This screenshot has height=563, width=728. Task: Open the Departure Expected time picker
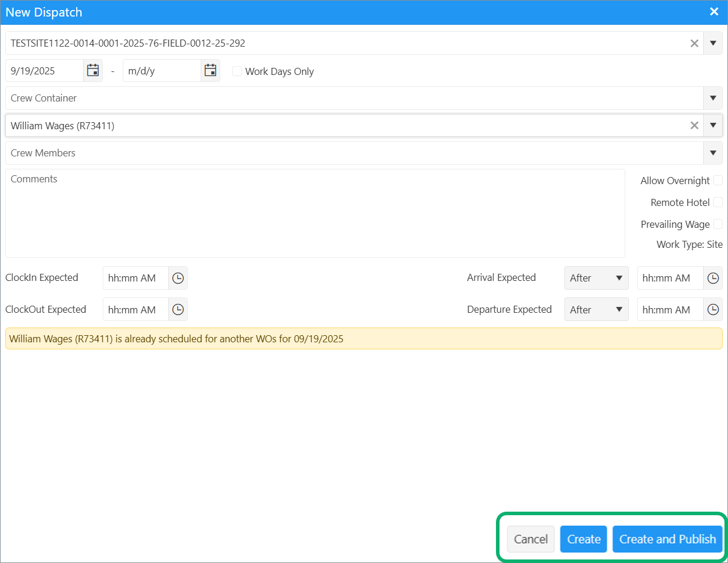pyautogui.click(x=713, y=310)
